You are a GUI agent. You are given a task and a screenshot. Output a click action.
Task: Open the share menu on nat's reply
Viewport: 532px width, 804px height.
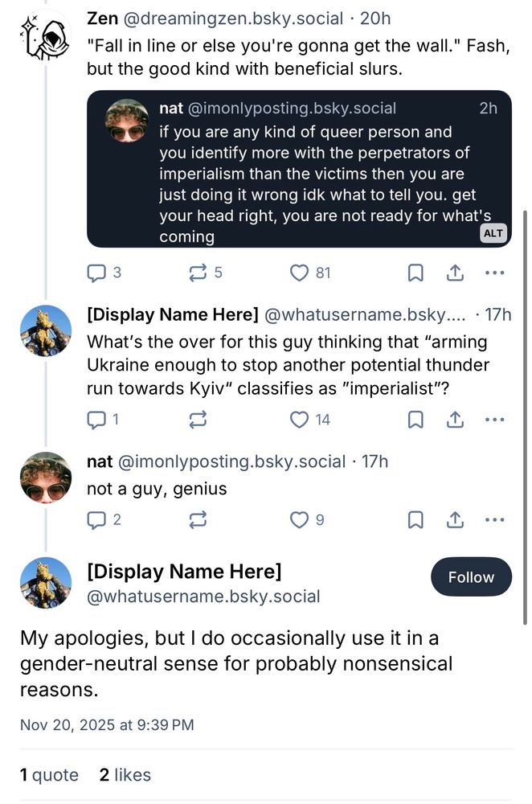[455, 520]
